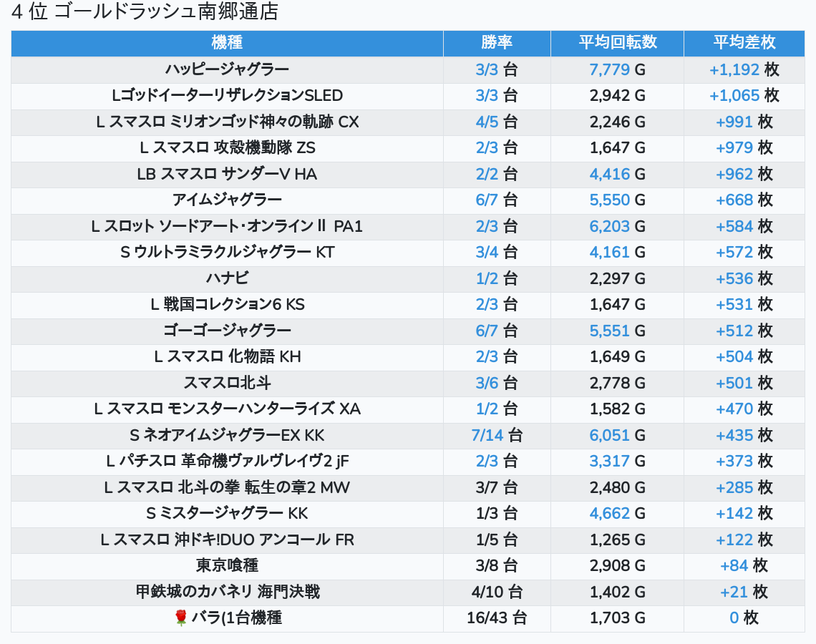Select the 1,703 G spins cell

617,618
